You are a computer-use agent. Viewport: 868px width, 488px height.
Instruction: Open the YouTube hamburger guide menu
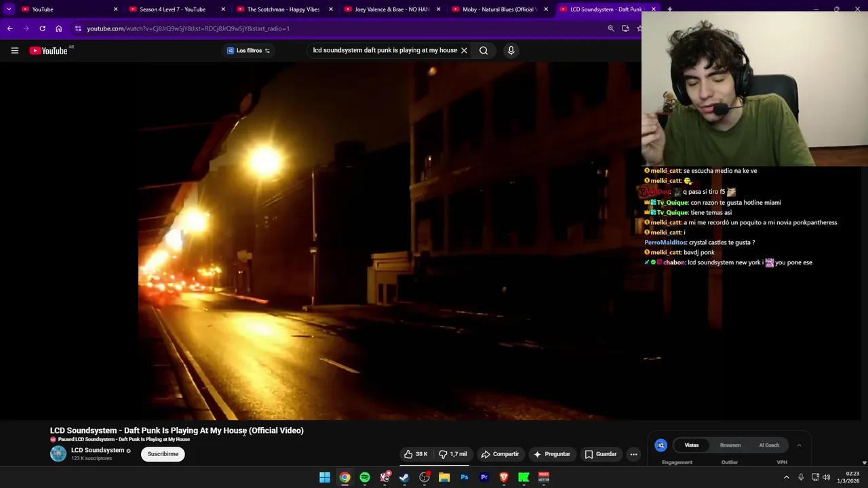click(x=14, y=50)
